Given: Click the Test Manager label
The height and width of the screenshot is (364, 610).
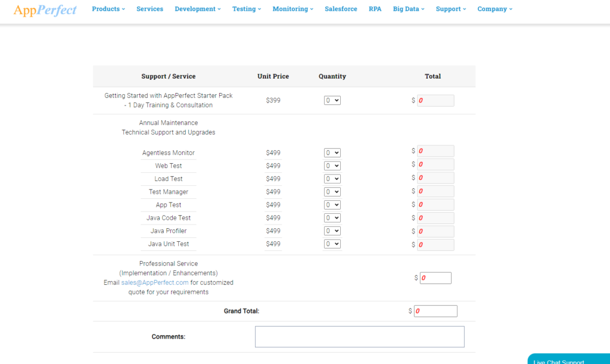Looking at the screenshot, I should coord(169,192).
